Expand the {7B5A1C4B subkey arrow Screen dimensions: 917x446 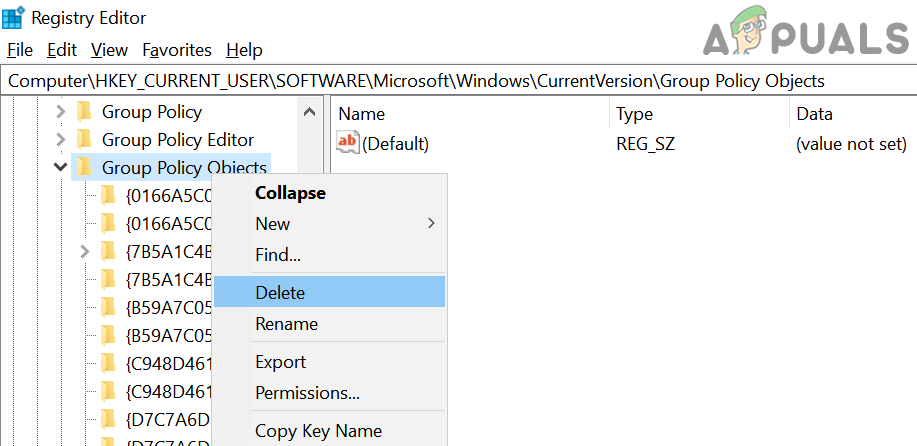[85, 251]
